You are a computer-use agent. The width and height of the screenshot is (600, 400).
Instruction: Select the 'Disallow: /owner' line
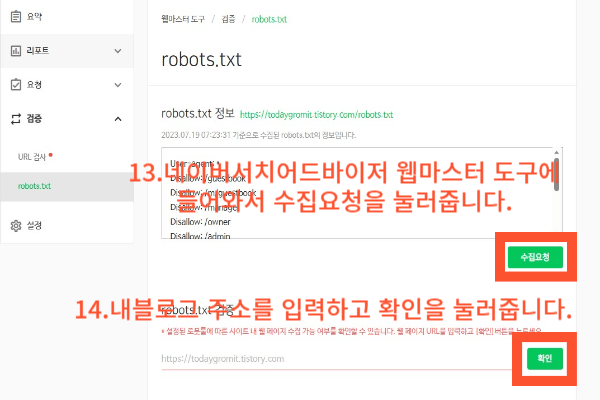tap(201, 222)
